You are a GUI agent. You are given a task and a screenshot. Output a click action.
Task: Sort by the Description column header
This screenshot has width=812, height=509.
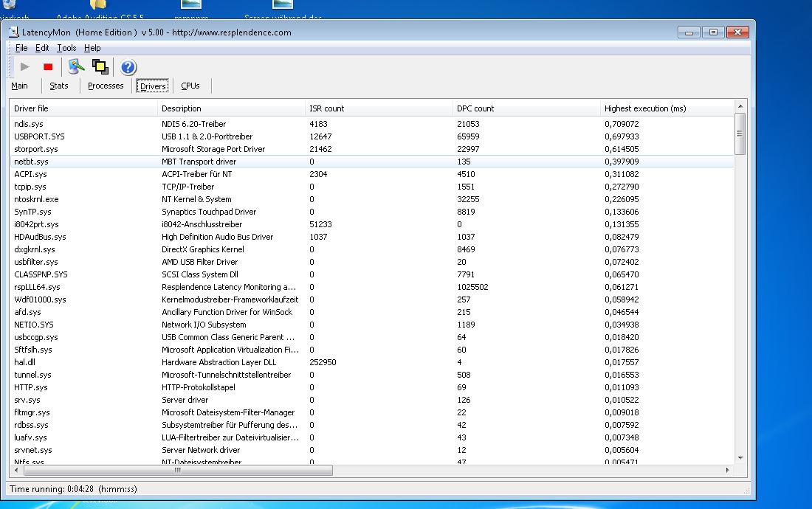click(232, 108)
